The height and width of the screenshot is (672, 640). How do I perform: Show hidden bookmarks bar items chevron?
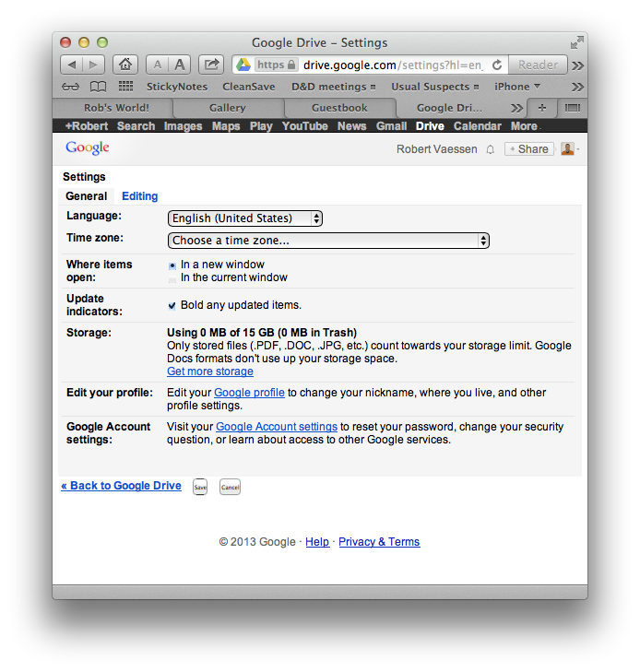(578, 87)
